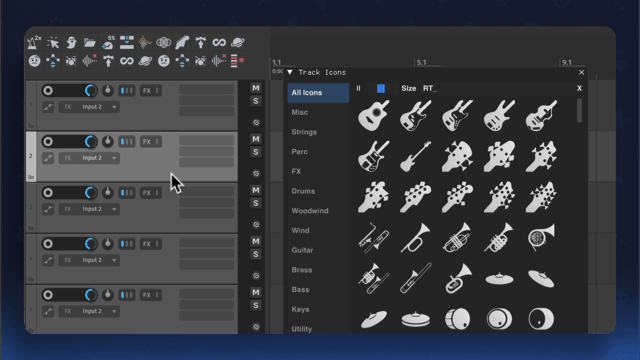Choose the tuba track icon
This screenshot has width=640, height=360.
458,278
